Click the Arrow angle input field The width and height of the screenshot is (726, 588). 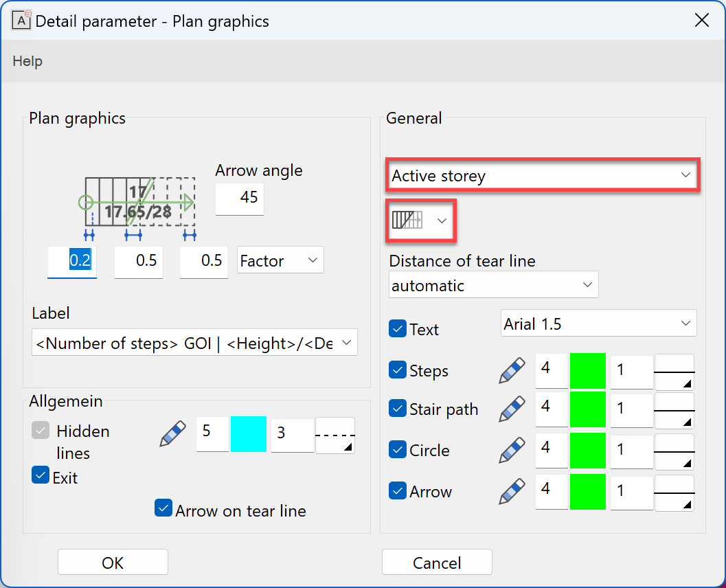pyautogui.click(x=240, y=198)
